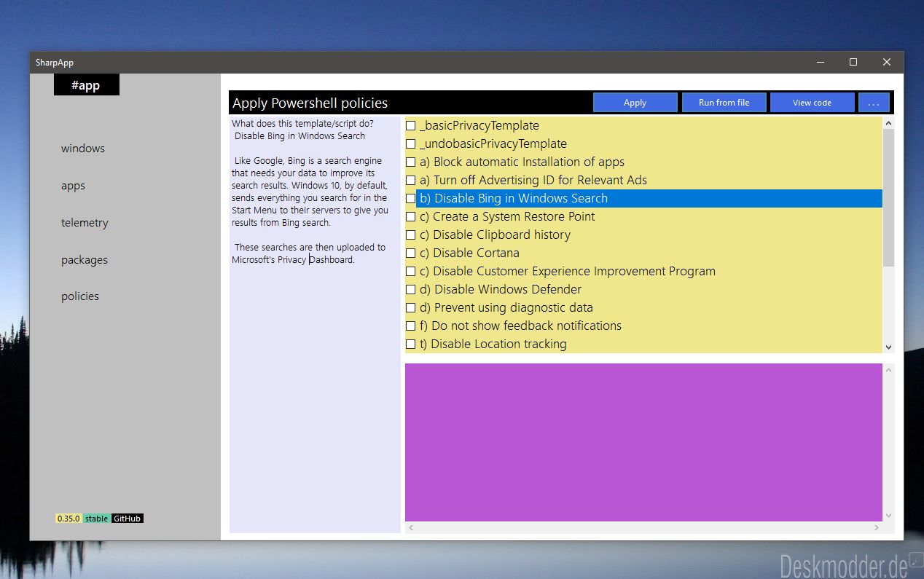Switch to policies sidebar section
This screenshot has width=924, height=579.
tap(80, 296)
